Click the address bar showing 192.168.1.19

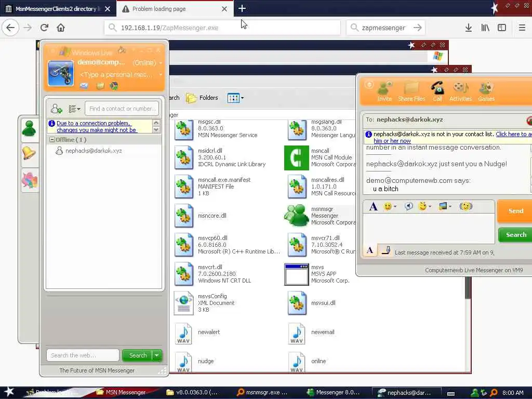click(222, 28)
